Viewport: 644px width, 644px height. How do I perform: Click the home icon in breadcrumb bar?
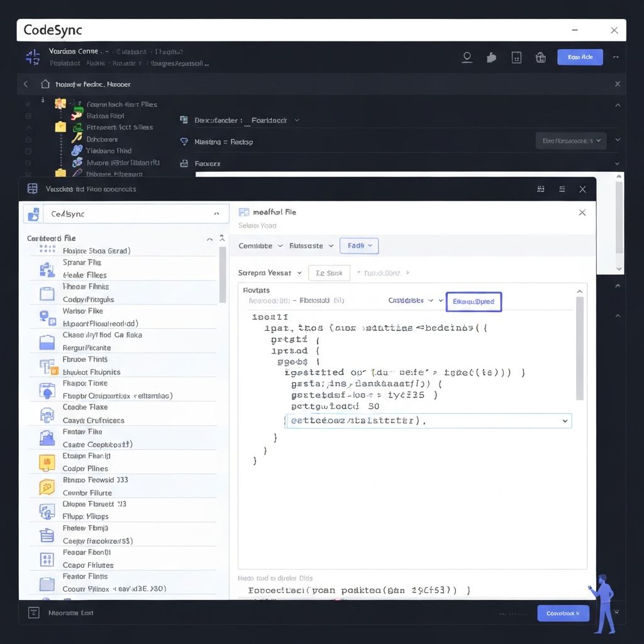(45, 84)
